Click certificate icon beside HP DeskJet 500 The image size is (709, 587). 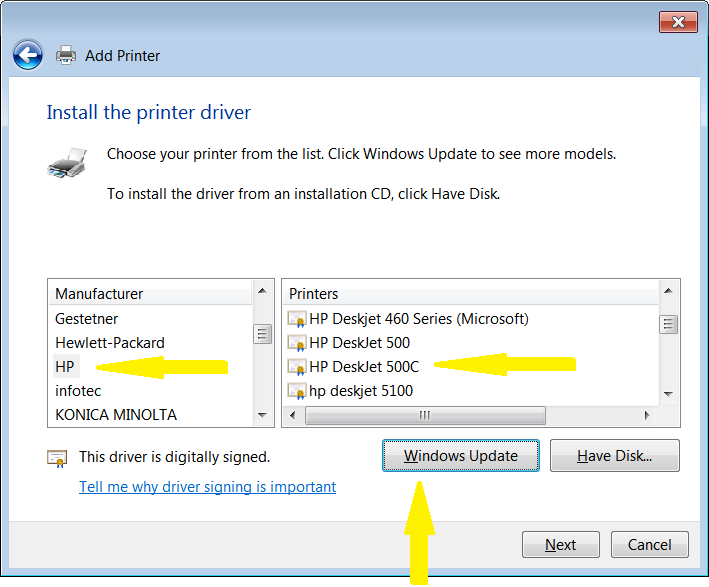click(297, 343)
